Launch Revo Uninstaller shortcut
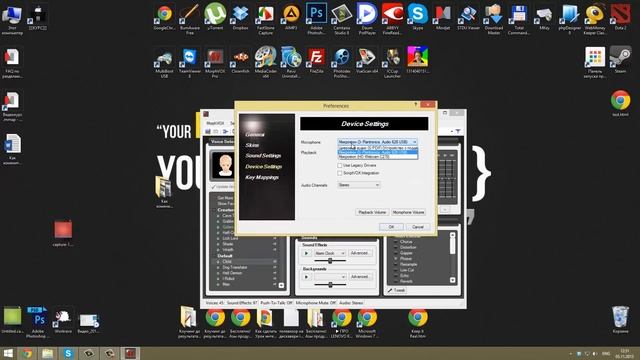 click(291, 62)
